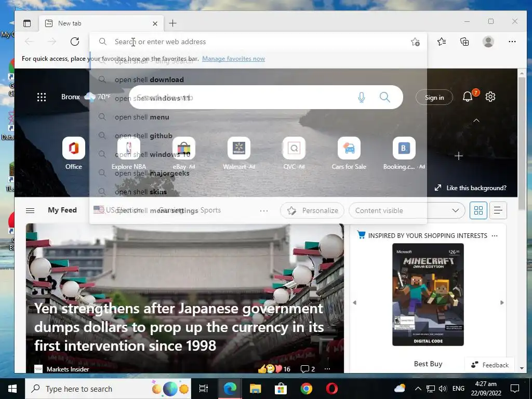The height and width of the screenshot is (399, 532).
Task: Select the My Feed tab
Action: 62,210
